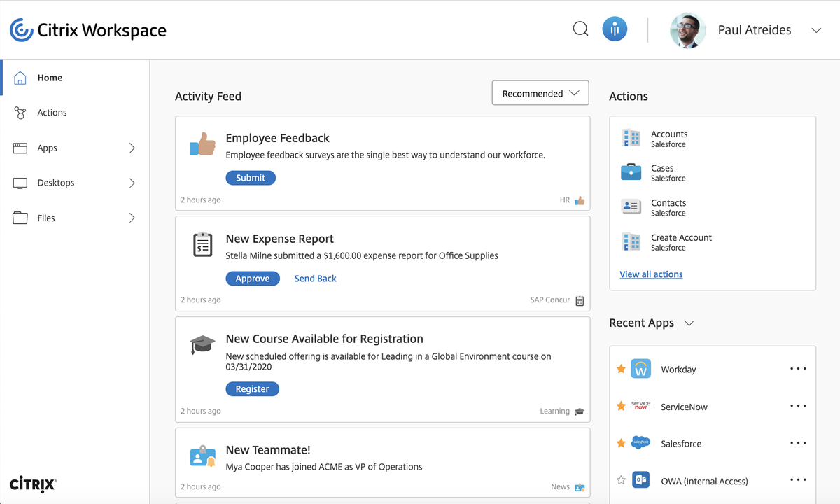Toggle favorite star for OWA (Internal Access)
The height and width of the screenshot is (504, 840).
[621, 480]
